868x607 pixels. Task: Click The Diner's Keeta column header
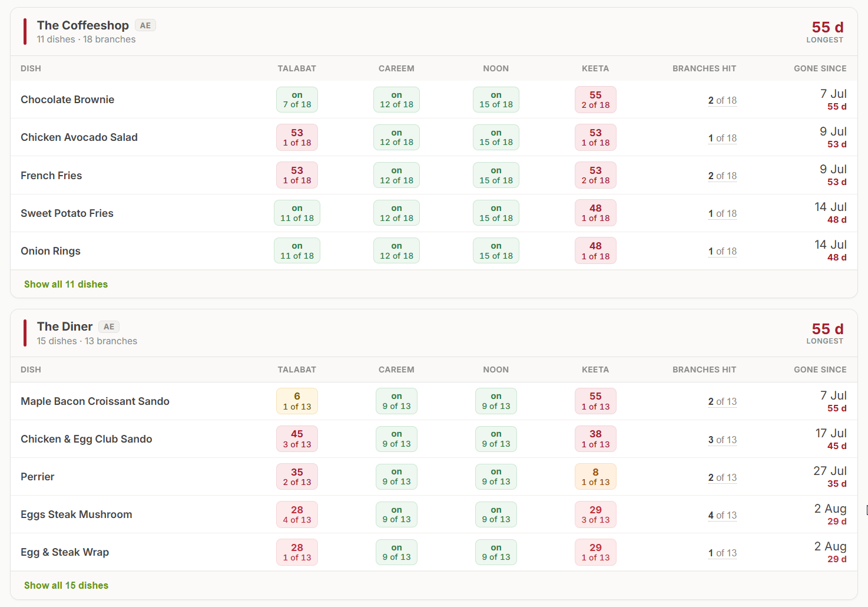595,370
